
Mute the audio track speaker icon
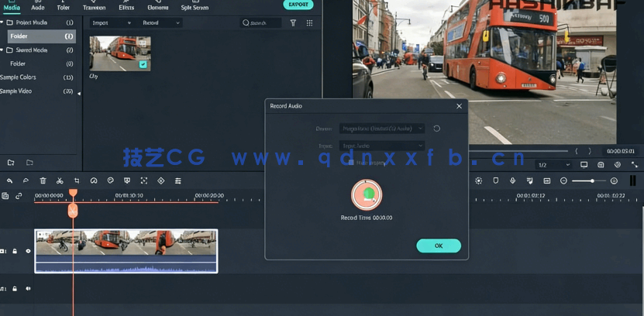(x=29, y=289)
